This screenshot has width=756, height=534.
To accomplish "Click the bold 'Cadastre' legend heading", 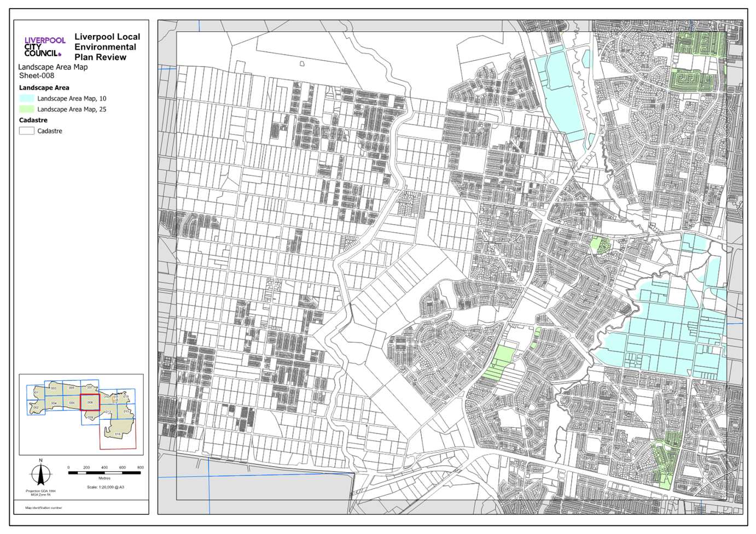I will (33, 120).
